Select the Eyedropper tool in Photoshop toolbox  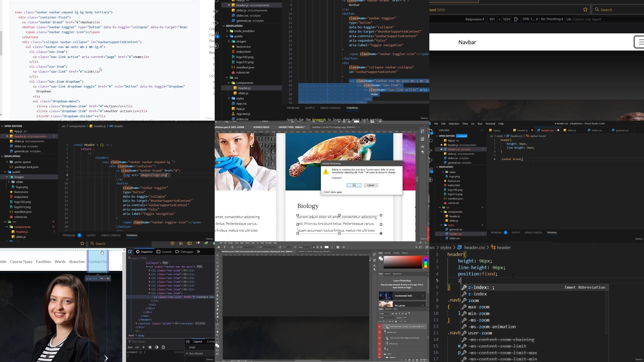217,274
